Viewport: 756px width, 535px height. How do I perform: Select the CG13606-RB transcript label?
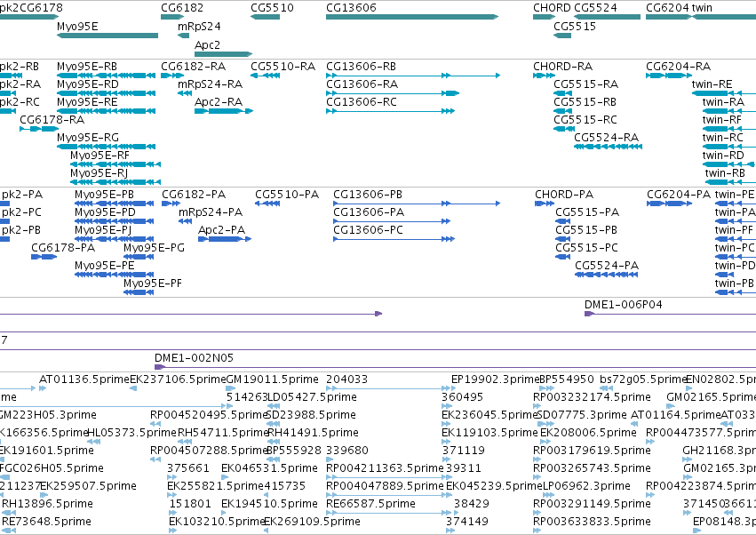pos(362,66)
